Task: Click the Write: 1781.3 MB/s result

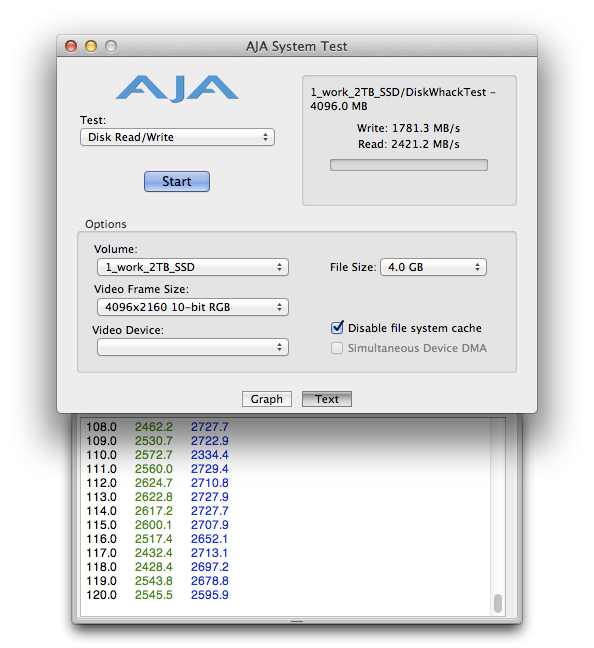Action: point(408,128)
